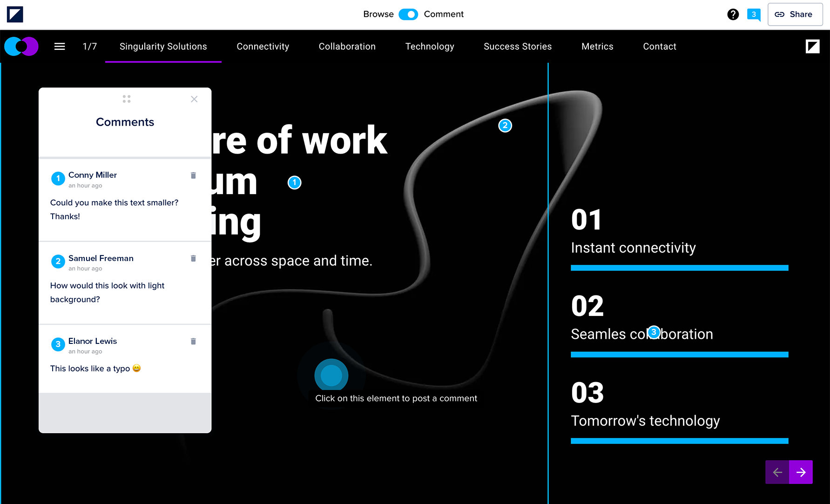Open the comments counter speech bubble icon
This screenshot has height=504, width=830.
click(x=754, y=14)
